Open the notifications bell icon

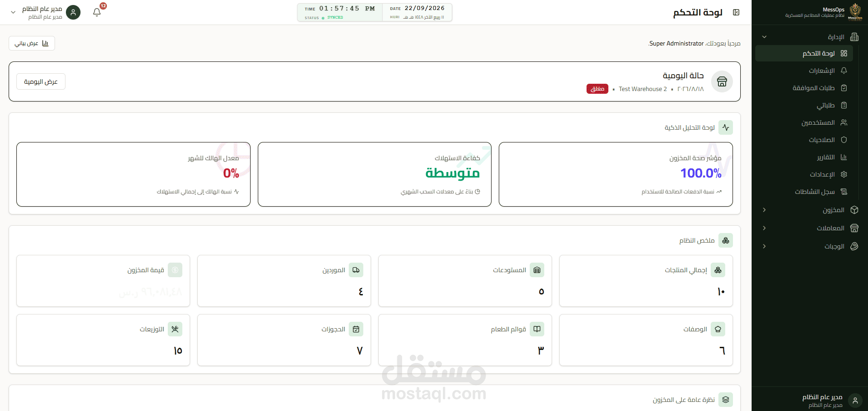pos(97,12)
